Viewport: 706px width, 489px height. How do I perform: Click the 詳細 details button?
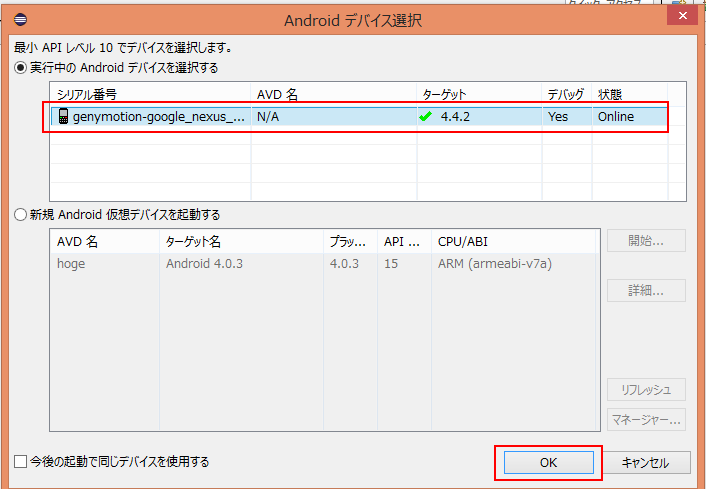pyautogui.click(x=647, y=290)
